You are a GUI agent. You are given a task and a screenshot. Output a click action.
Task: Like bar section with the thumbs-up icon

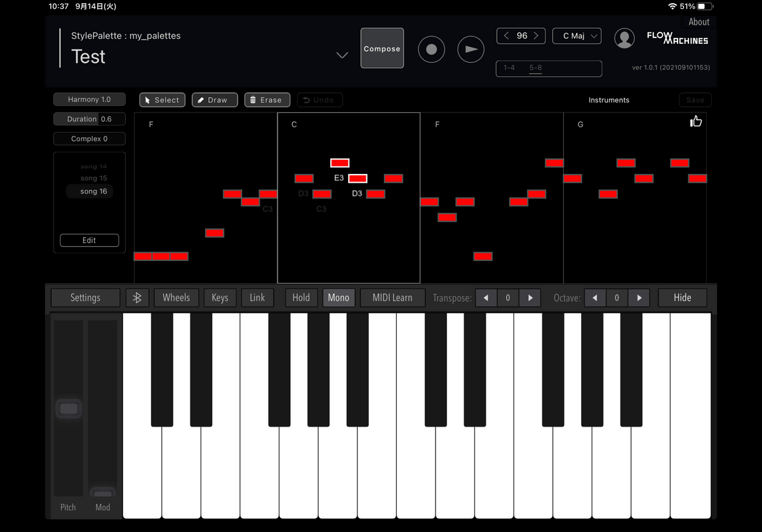pos(696,121)
